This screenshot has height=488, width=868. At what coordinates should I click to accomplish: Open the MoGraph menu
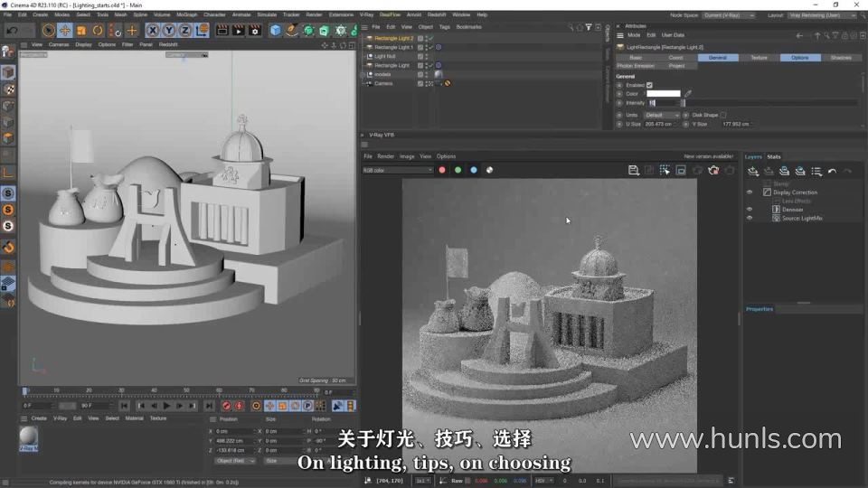click(186, 15)
